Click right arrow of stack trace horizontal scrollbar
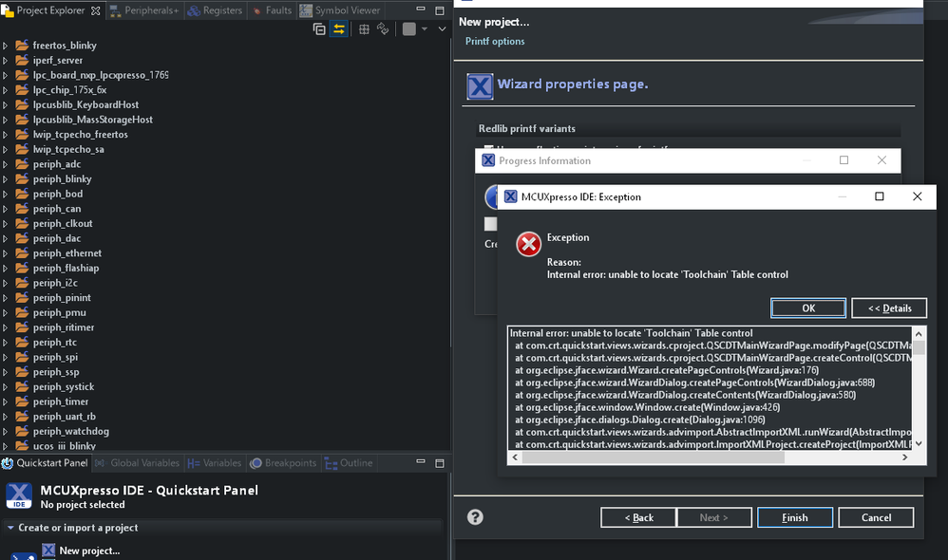The width and height of the screenshot is (948, 560). tap(904, 457)
